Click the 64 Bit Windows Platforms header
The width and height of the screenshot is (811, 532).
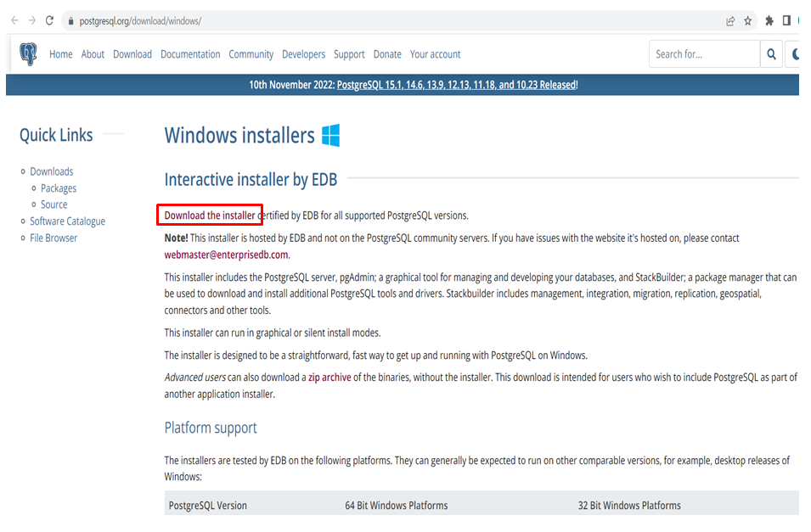(397, 506)
